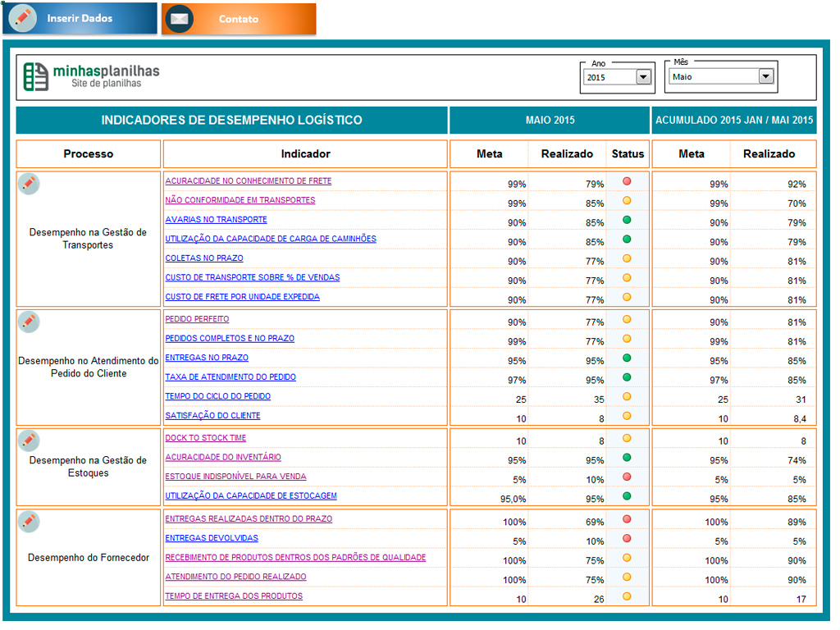Screen dimensions: 840x630
Task: Open Taxa de Atendimento do Pedido link
Action: pyautogui.click(x=231, y=377)
